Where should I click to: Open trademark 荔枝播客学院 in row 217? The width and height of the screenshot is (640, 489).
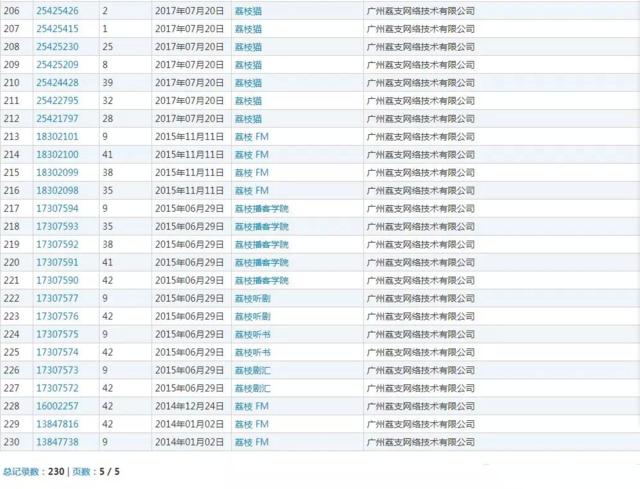[x=262, y=209]
